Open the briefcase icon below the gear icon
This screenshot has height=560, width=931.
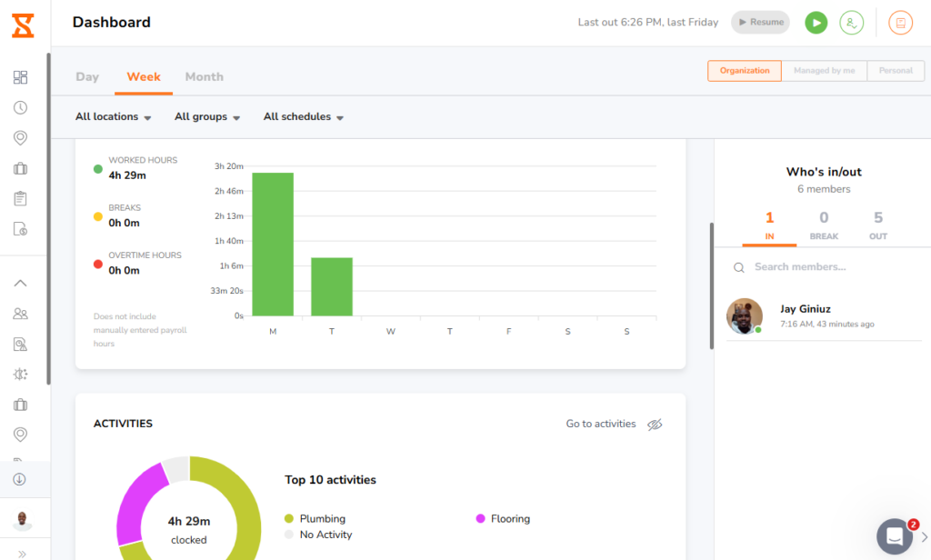20,405
